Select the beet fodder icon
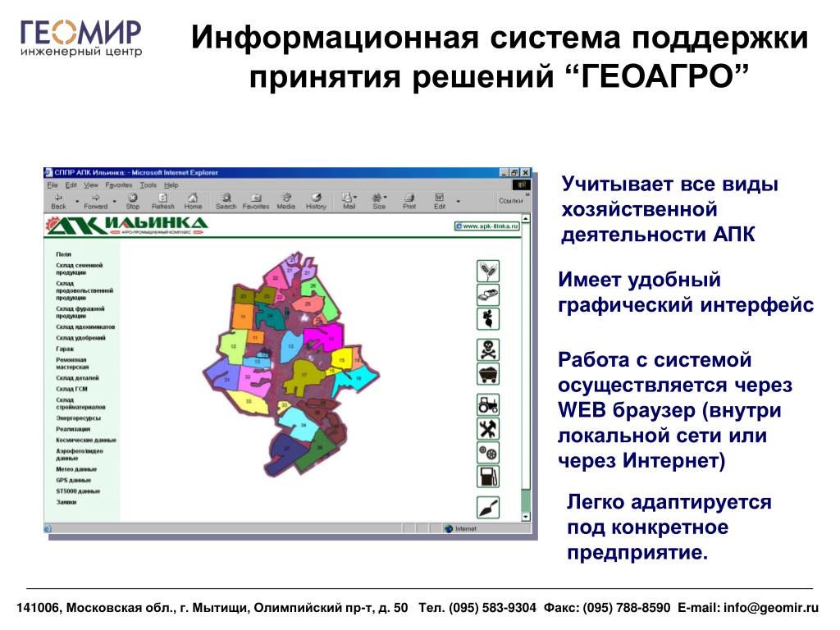The width and height of the screenshot is (840, 630). point(488,319)
